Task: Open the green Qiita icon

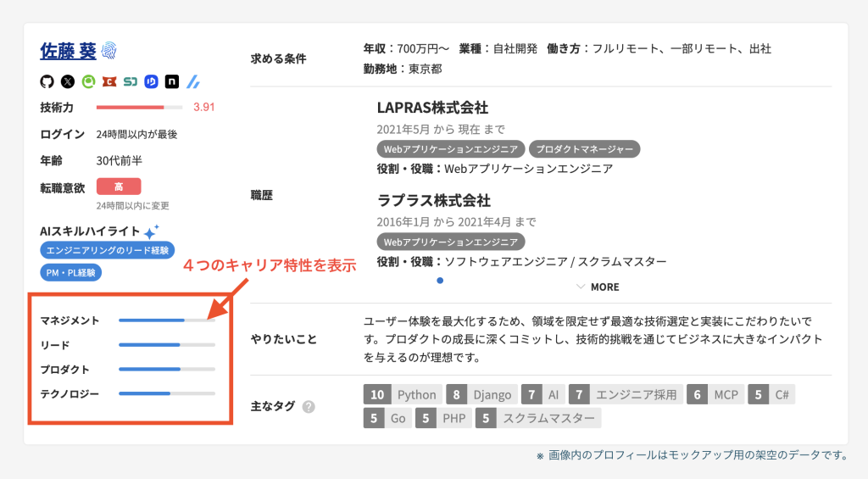Action: [88, 82]
